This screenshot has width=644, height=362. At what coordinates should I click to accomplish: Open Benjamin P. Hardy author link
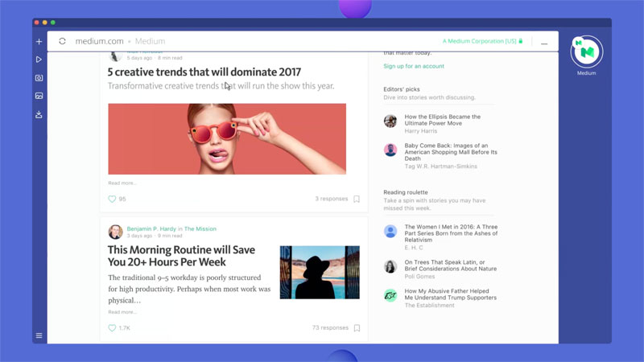pos(151,228)
